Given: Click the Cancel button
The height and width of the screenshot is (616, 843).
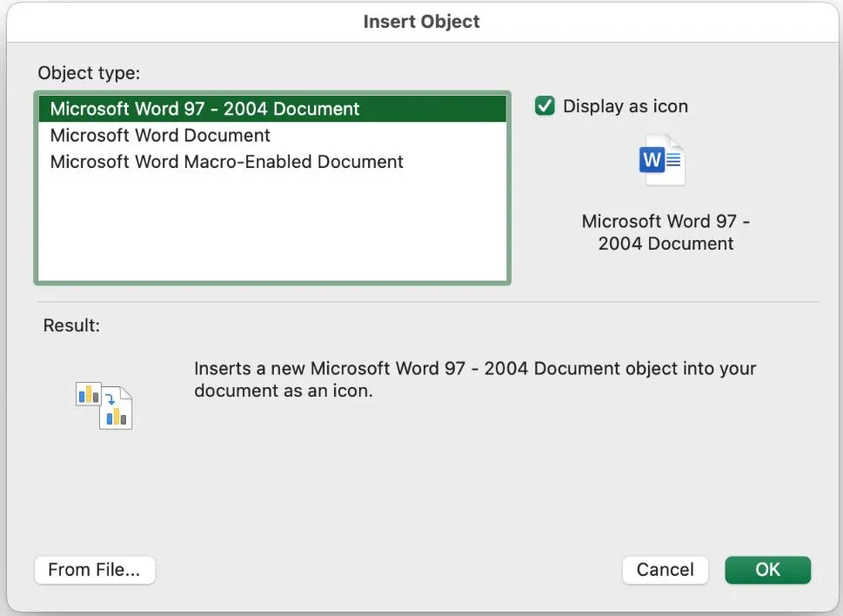Looking at the screenshot, I should click(665, 570).
